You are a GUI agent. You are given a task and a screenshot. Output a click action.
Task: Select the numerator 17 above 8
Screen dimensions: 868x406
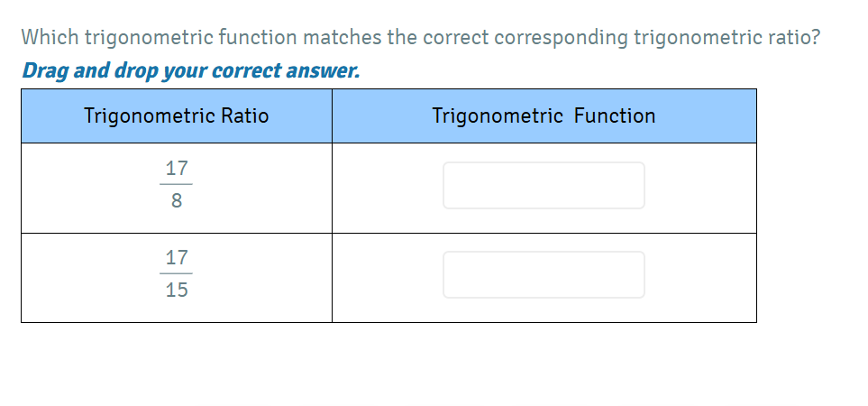(177, 169)
